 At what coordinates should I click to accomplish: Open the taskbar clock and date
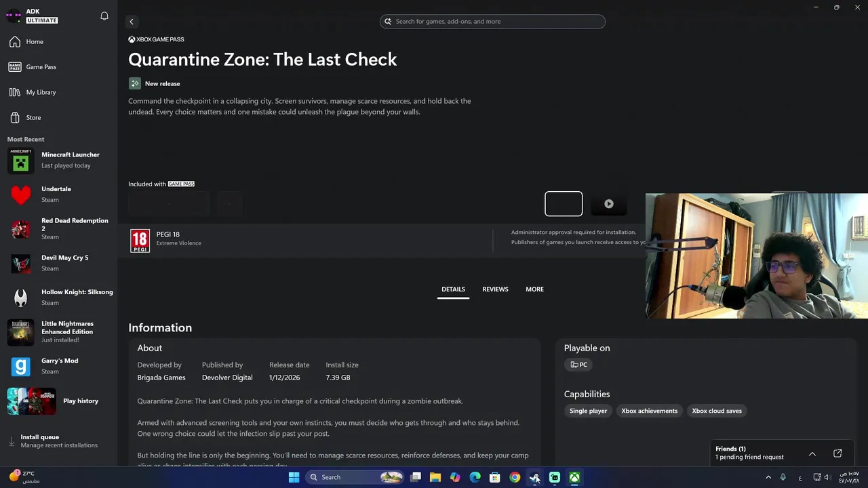tap(849, 477)
